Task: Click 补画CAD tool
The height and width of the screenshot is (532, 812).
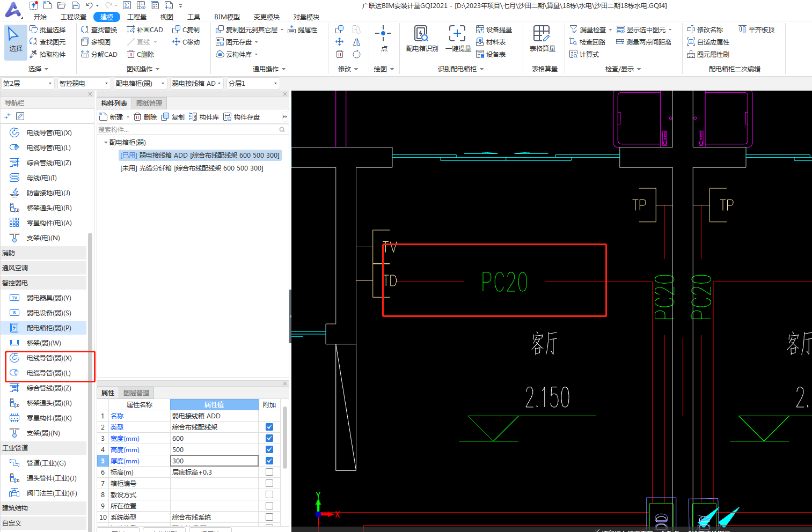Action: click(145, 29)
